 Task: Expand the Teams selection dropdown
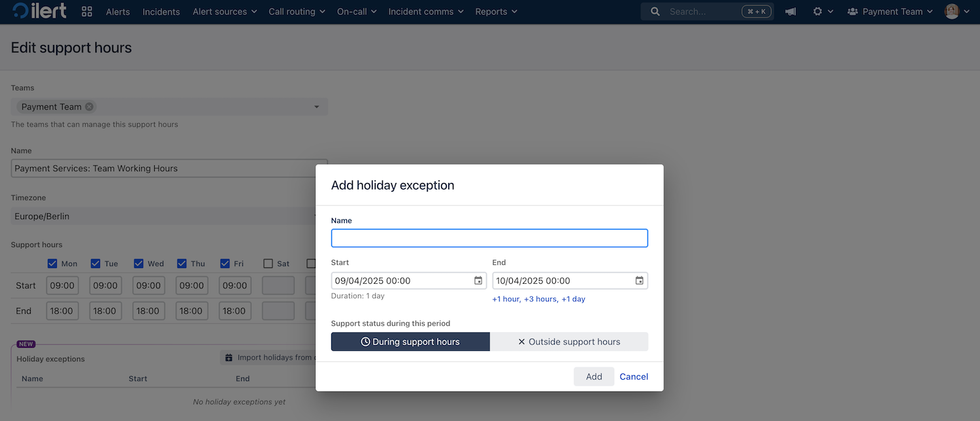pos(316,107)
